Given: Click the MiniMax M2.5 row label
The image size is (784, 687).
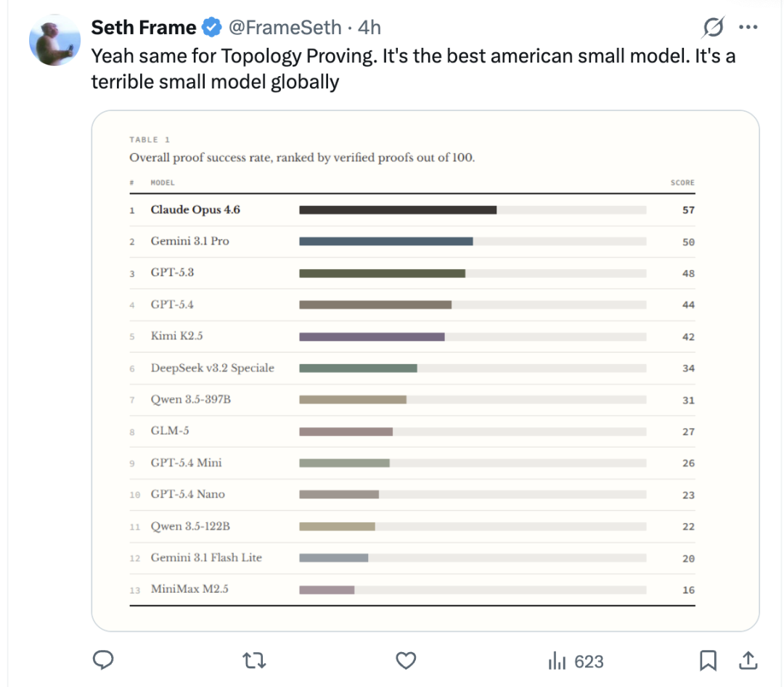Looking at the screenshot, I should (189, 589).
